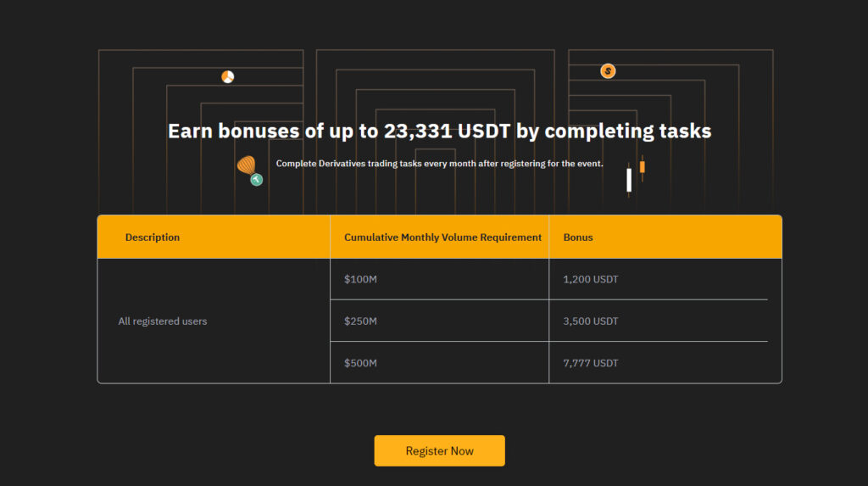This screenshot has height=486, width=868.
Task: Click the orange pie chart icon
Action: pos(227,76)
